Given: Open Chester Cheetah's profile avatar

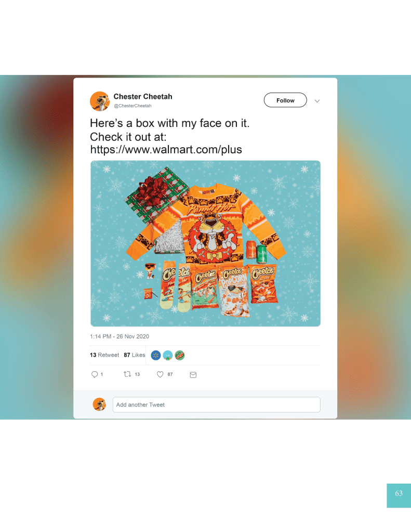Looking at the screenshot, I should (100, 101).
